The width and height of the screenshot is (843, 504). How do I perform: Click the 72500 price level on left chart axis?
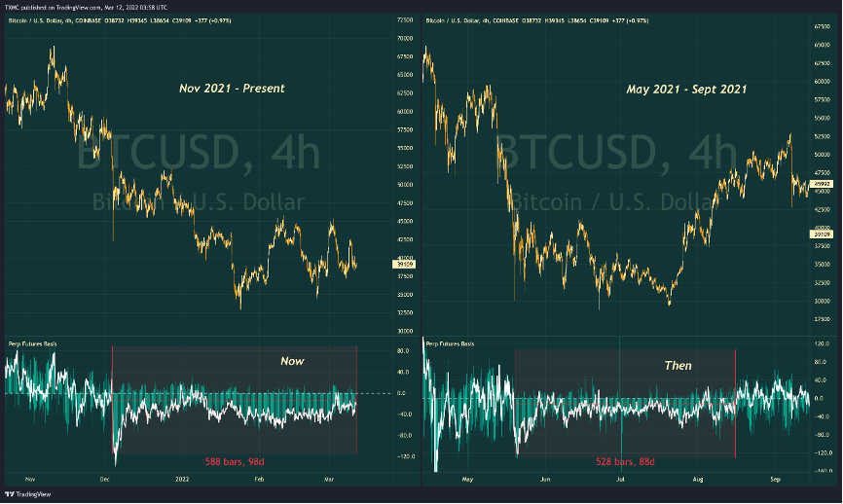(x=405, y=19)
